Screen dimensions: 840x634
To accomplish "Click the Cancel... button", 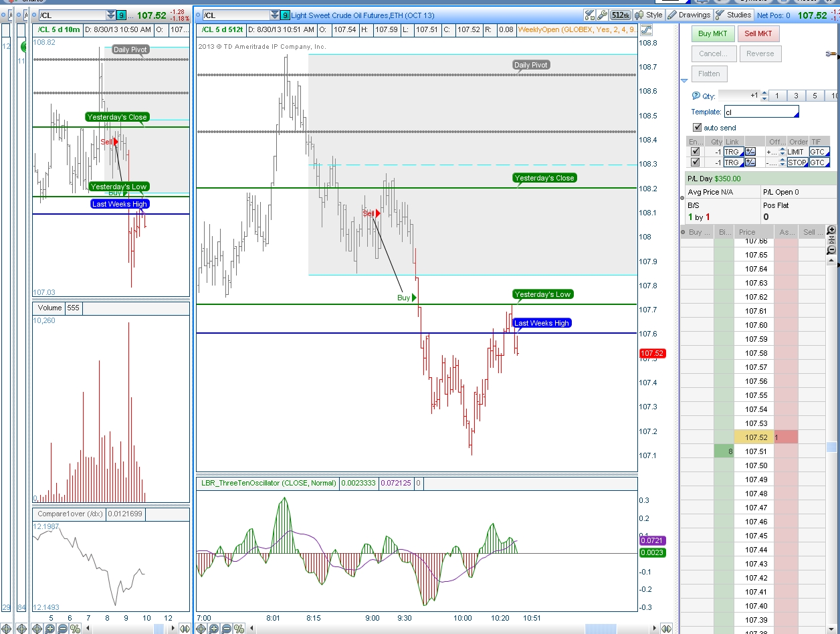I will [714, 54].
